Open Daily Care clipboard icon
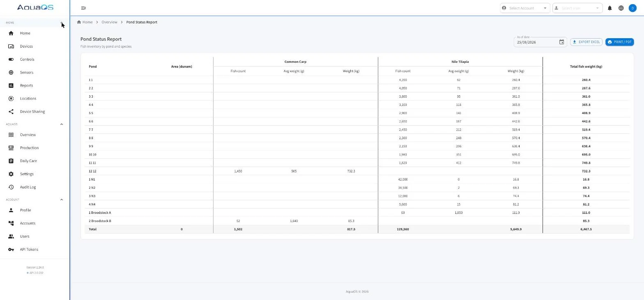 11,161
